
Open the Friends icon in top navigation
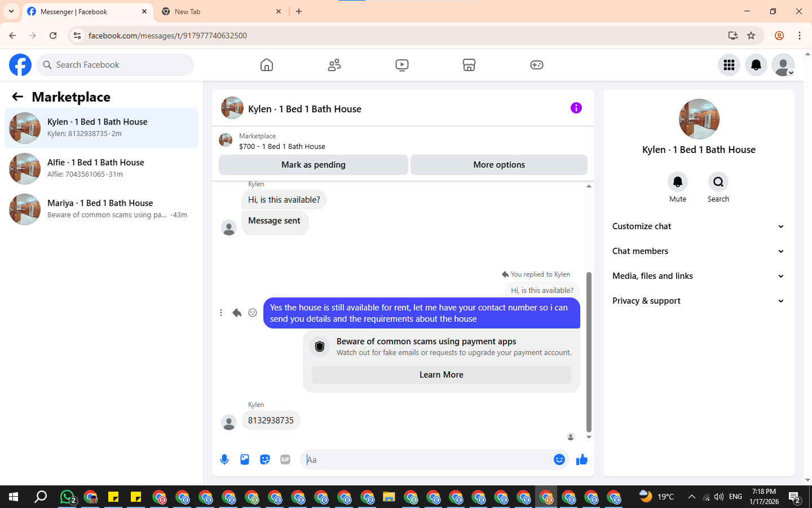pyautogui.click(x=334, y=65)
